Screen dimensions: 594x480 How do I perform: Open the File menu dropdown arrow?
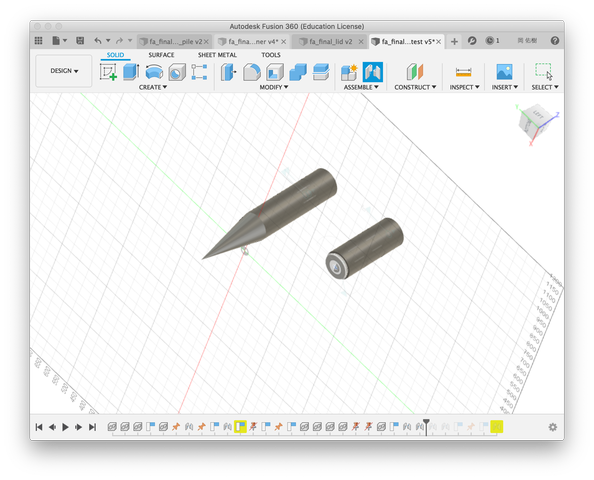65,41
